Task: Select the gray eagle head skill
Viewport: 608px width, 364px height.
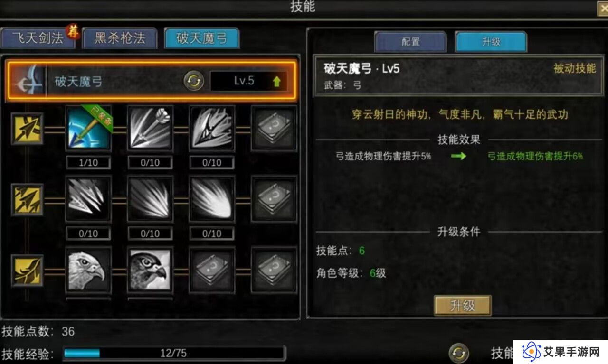Action: click(88, 271)
